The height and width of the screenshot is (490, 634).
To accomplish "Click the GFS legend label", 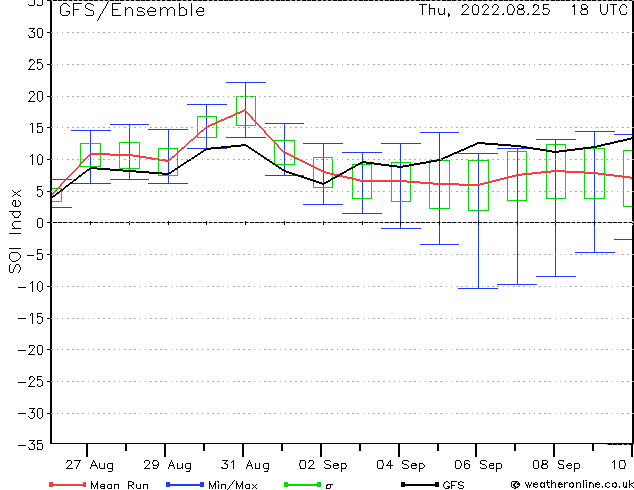I will click(x=454, y=485).
